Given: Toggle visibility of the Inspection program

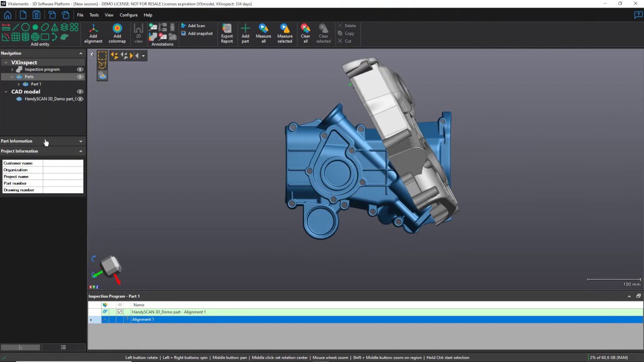Looking at the screenshot, I should (80, 69).
